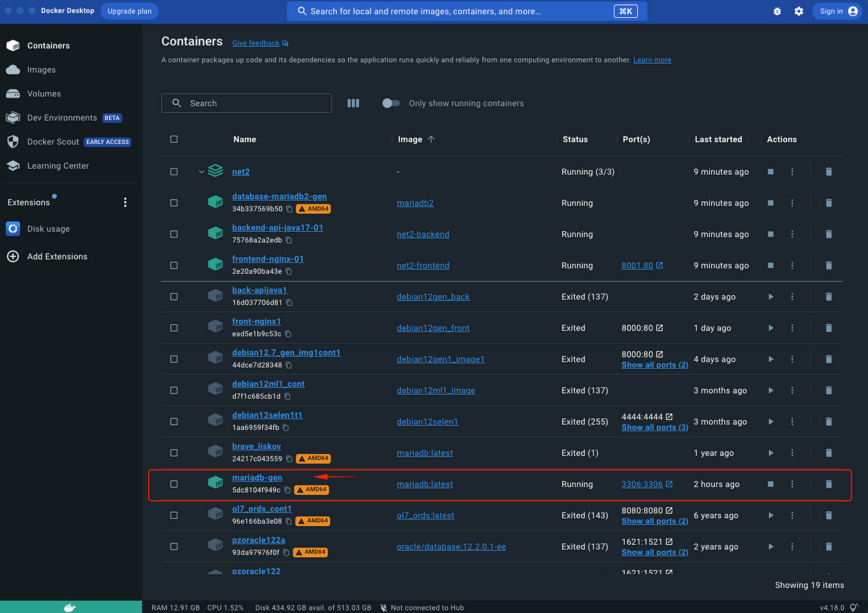Viewport: 868px width, 613px height.
Task: Delete the pzoracle122a container
Action: [829, 547]
